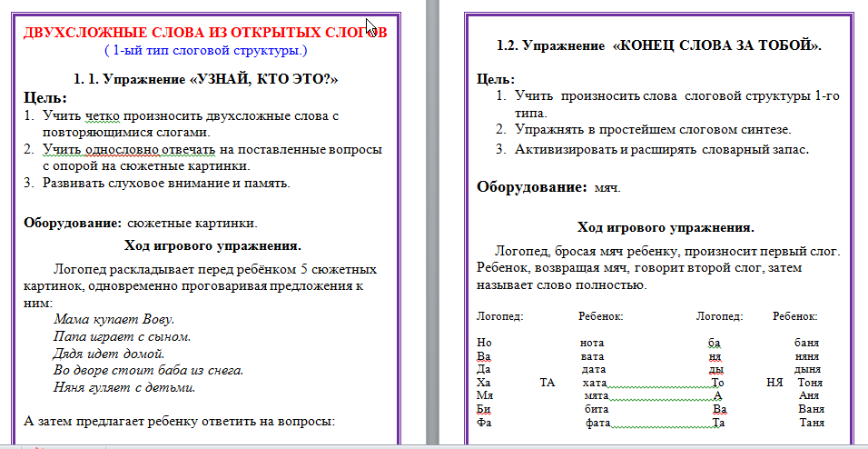This screenshot has height=449, width=868.
Task: Click the word 'мяч.'
Action: [x=607, y=188]
